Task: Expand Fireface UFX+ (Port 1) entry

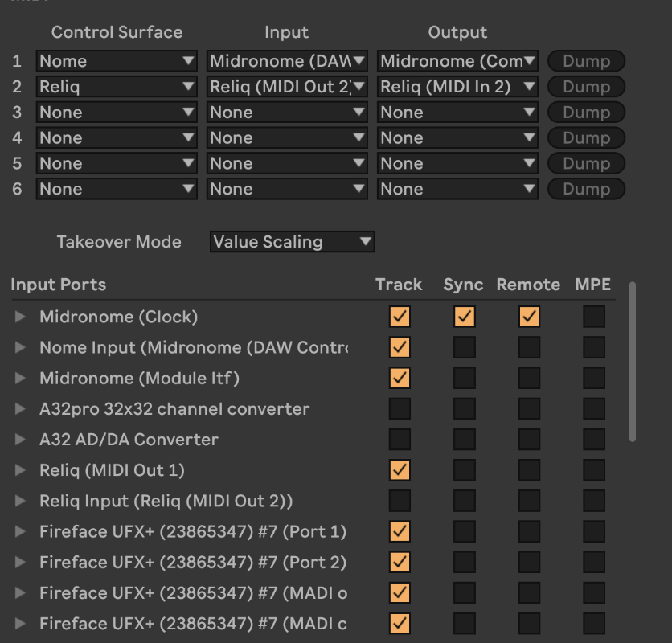Action: click(21, 531)
